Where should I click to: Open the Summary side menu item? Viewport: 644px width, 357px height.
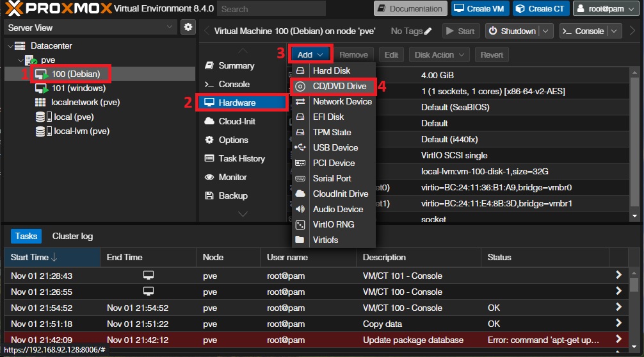click(x=236, y=66)
